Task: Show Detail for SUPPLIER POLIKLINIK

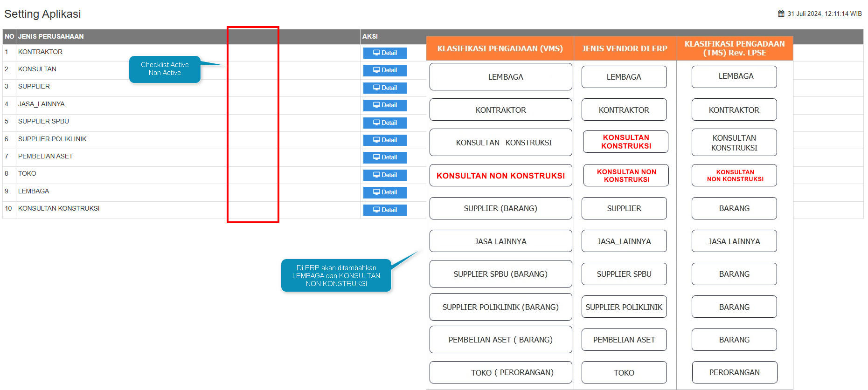Action: click(x=385, y=140)
